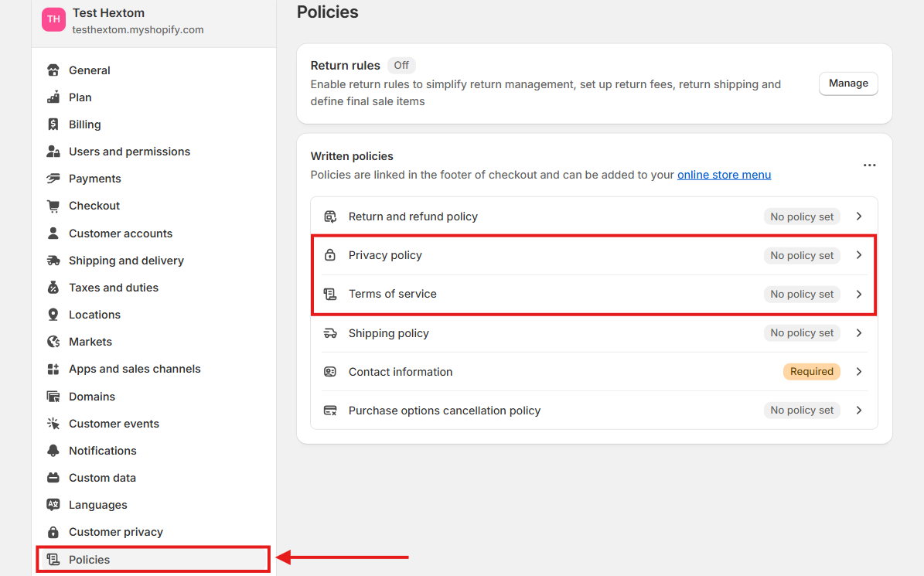Image resolution: width=924 pixels, height=576 pixels.
Task: Click the Test Hextom store name
Action: (108, 13)
